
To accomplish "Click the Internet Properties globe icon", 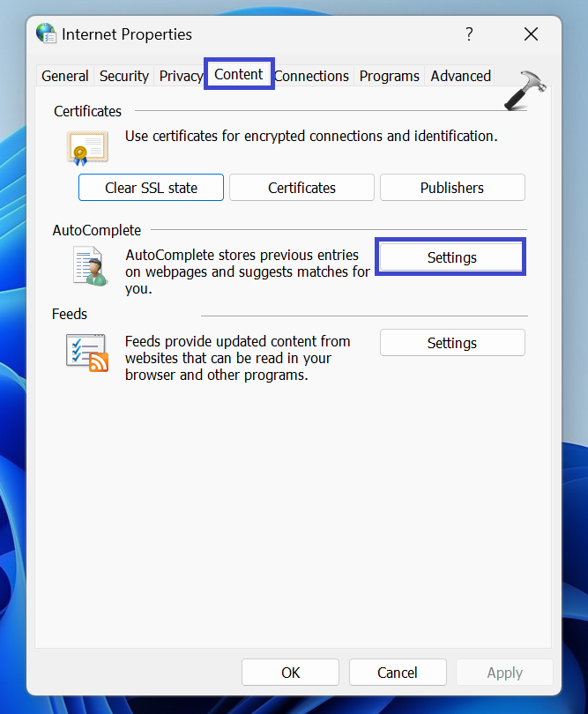I will point(46,33).
